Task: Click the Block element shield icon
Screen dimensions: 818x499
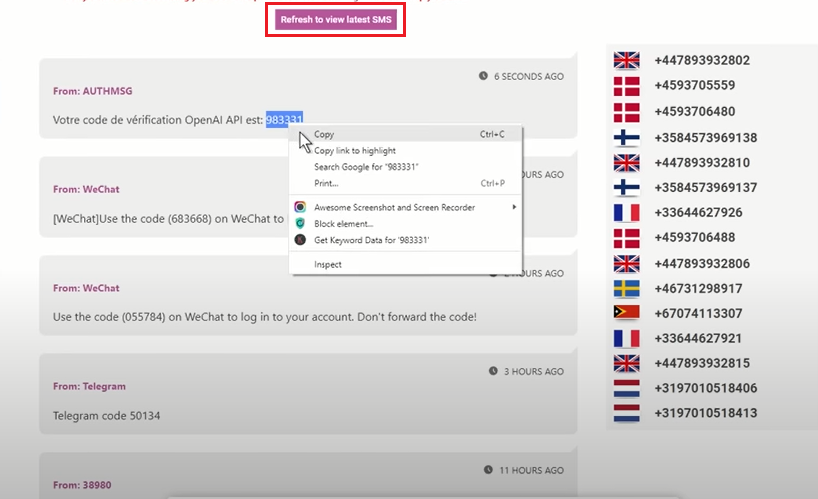Action: (x=300, y=224)
